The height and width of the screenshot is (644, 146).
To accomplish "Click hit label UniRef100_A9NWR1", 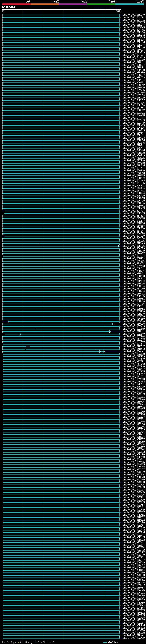I will [x=134, y=271].
